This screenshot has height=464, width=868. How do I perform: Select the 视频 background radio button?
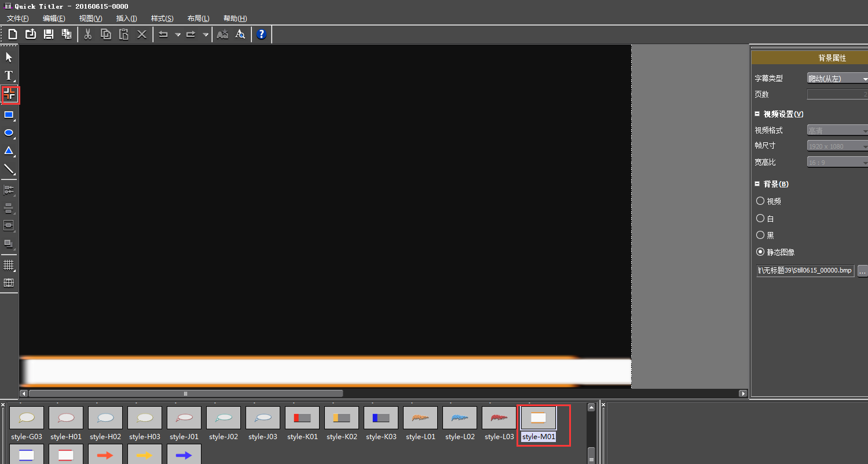[x=760, y=201]
